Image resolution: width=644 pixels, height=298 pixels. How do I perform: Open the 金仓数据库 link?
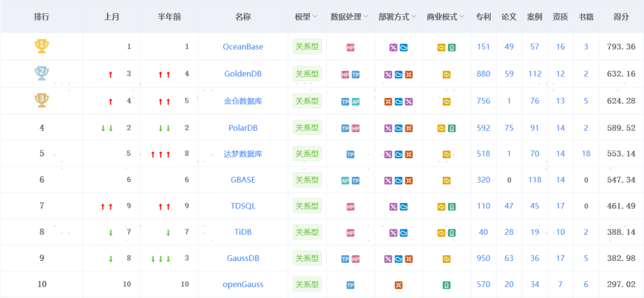[243, 101]
